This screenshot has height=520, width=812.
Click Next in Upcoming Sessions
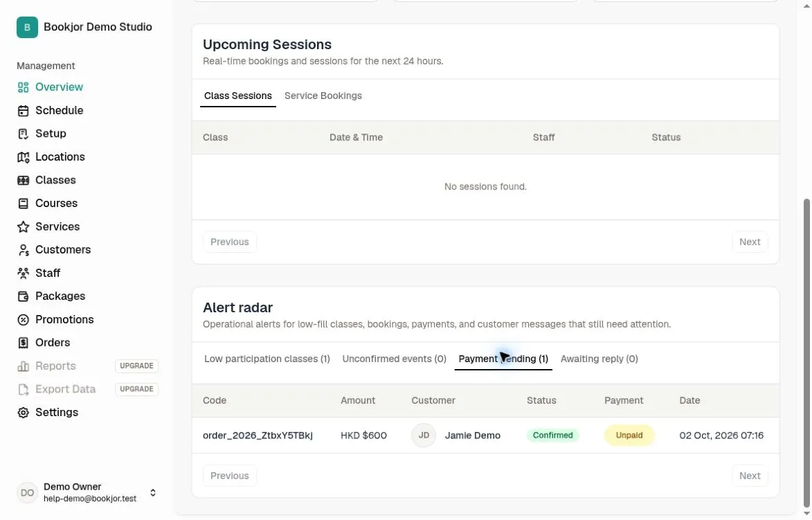click(749, 242)
